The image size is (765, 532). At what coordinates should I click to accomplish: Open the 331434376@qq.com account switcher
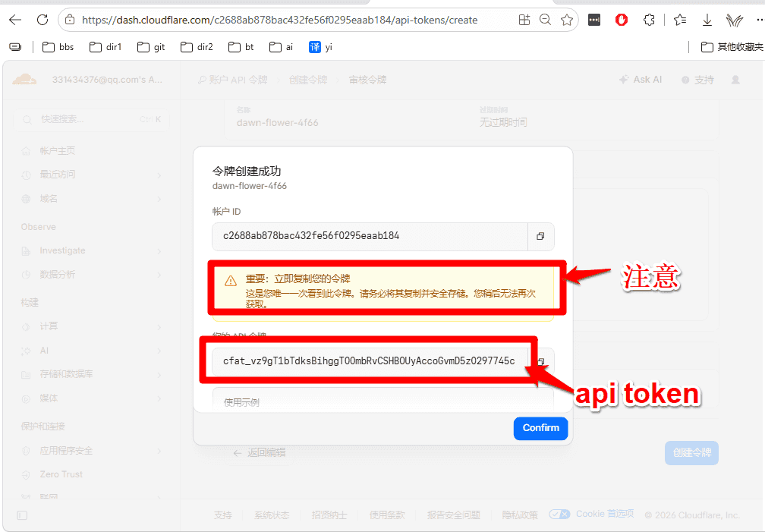pyautogui.click(x=107, y=80)
